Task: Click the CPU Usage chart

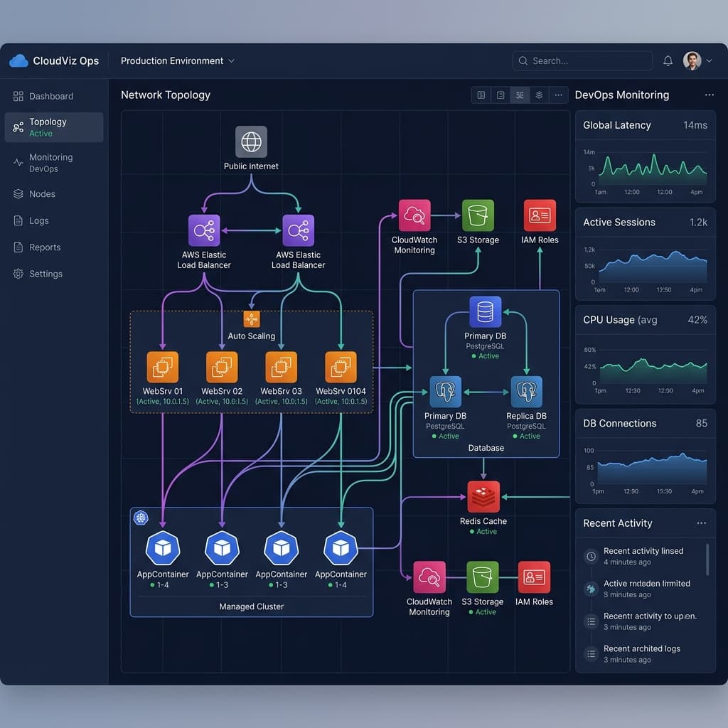Action: 646,370
